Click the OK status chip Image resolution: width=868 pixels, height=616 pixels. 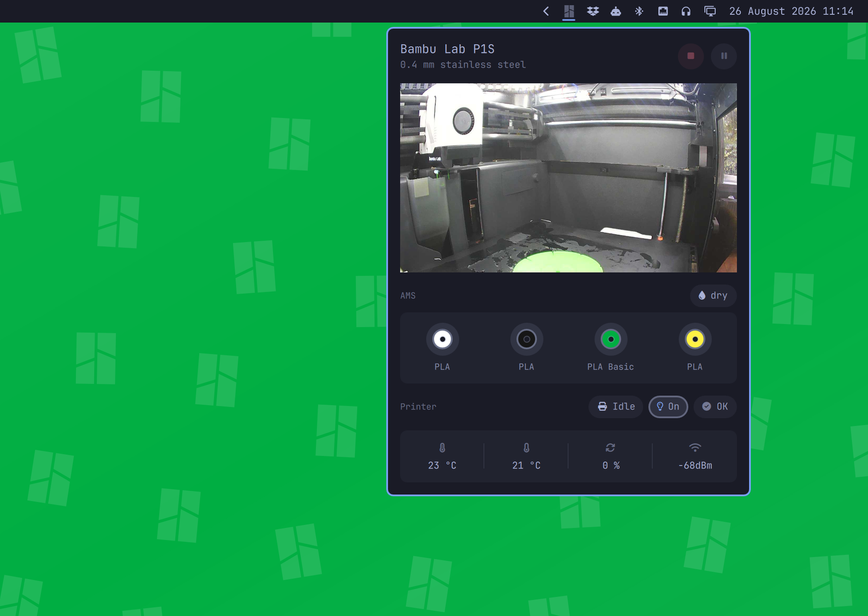[715, 407]
